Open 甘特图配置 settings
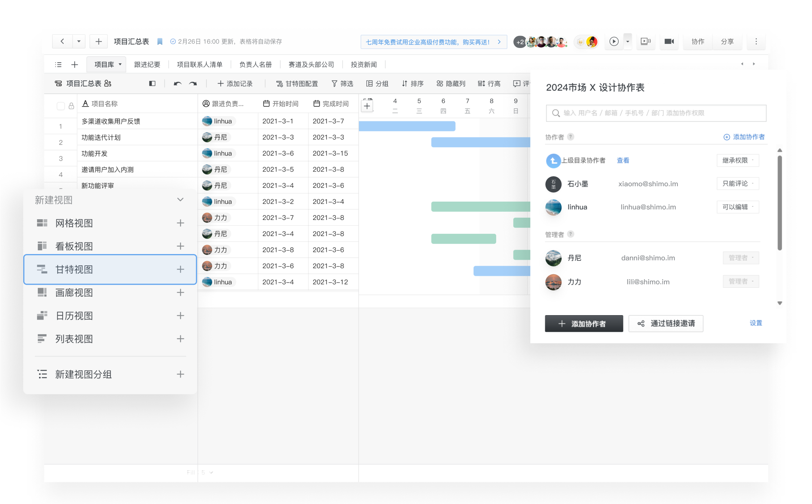 297,84
